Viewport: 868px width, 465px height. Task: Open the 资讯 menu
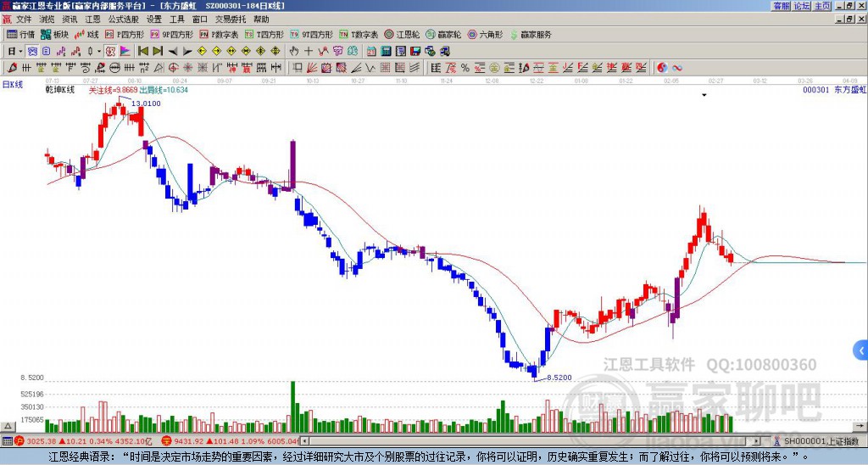coord(70,20)
